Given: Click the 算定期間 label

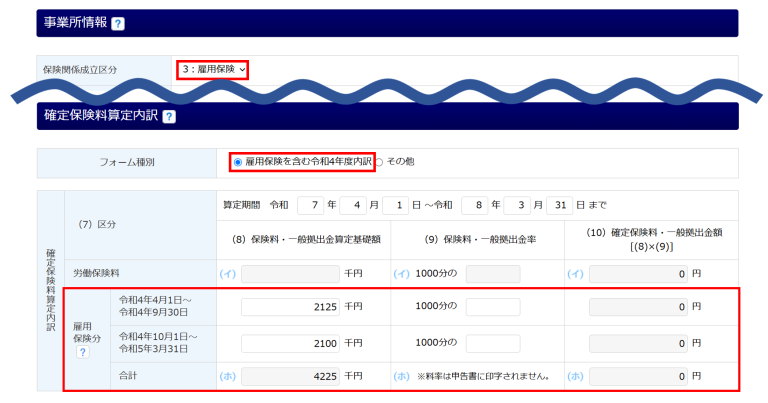Looking at the screenshot, I should 241,205.
